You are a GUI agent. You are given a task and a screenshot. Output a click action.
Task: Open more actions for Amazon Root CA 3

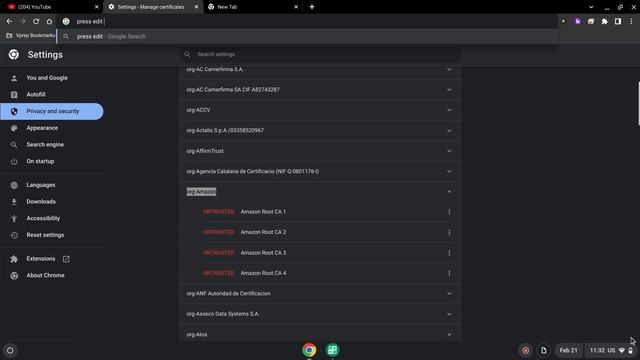click(449, 253)
